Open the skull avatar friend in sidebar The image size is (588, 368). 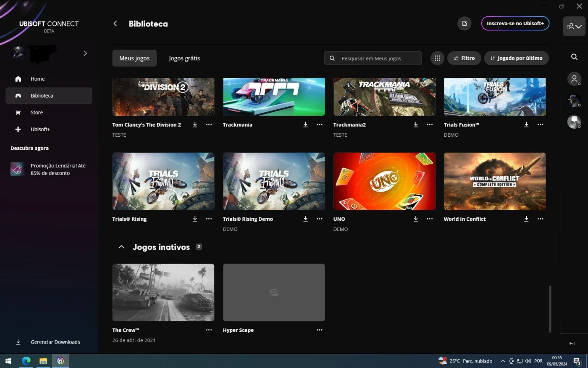(574, 122)
